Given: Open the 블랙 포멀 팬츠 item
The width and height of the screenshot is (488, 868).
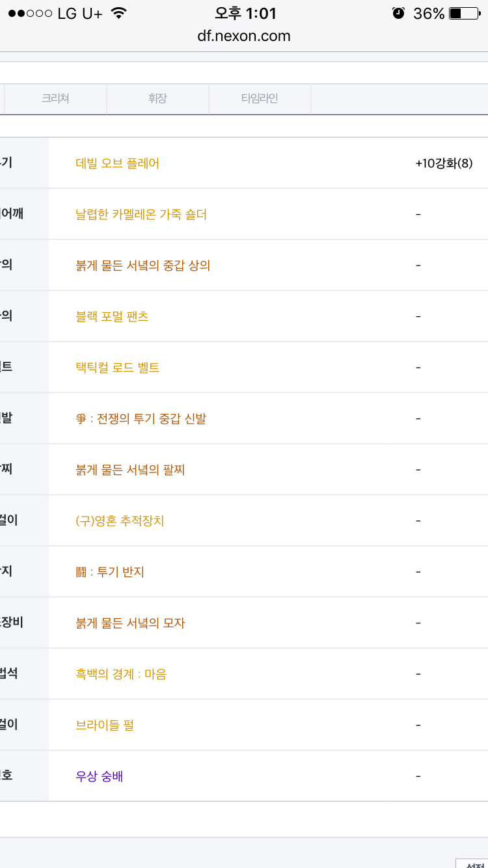Looking at the screenshot, I should click(112, 316).
